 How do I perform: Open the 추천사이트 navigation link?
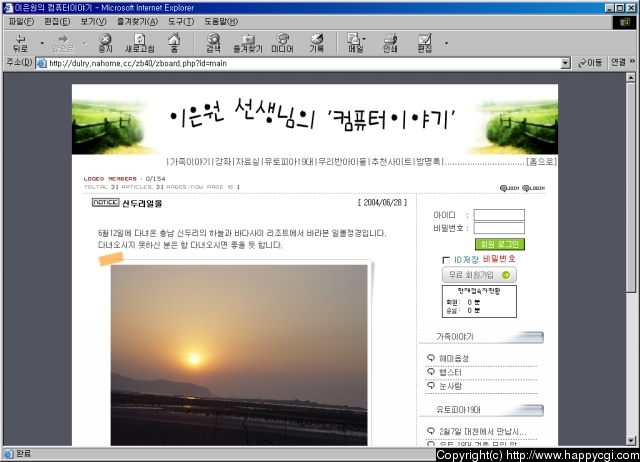pyautogui.click(x=391, y=162)
